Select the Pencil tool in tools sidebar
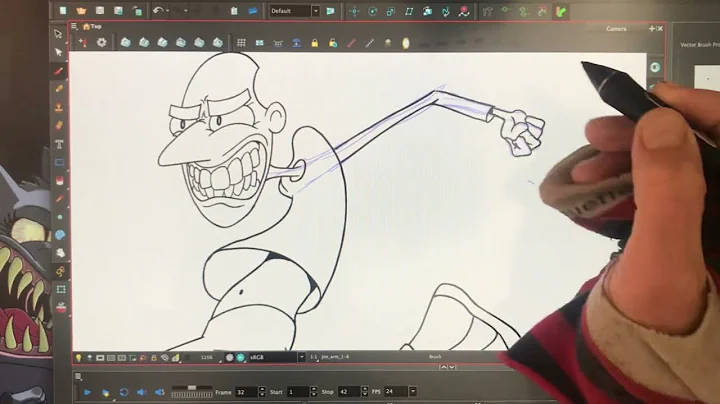720x404 pixels. click(x=59, y=89)
